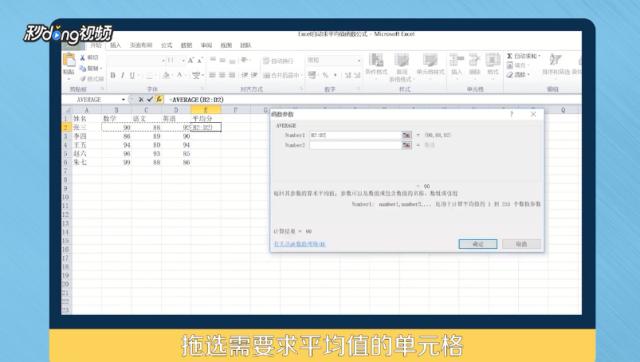Toggle Underline formatting
This screenshot has height=362, width=640.
(x=132, y=76)
